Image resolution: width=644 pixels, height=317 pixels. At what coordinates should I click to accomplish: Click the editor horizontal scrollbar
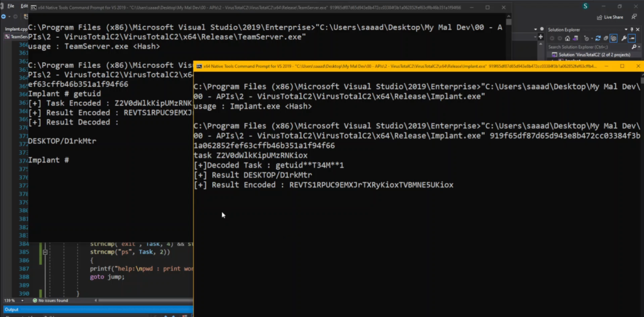tap(144, 301)
